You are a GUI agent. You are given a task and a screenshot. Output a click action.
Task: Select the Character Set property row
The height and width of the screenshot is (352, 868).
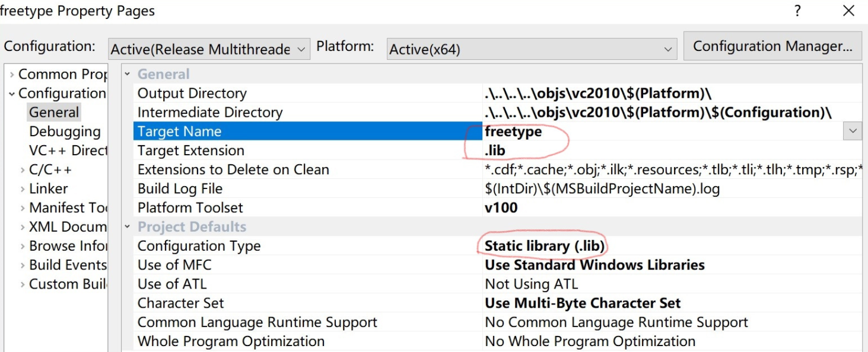[x=180, y=303]
